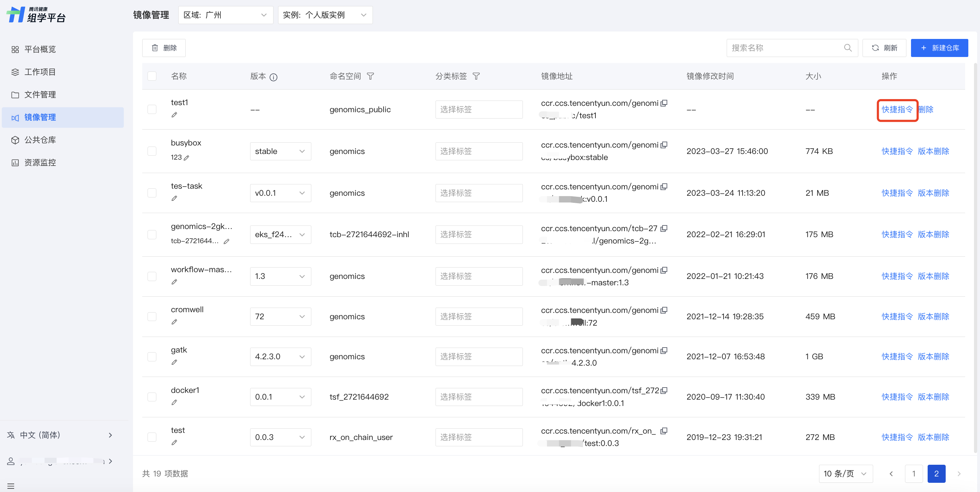Click the 搜索名称 search field
The width and height of the screenshot is (980, 492).
(784, 48)
